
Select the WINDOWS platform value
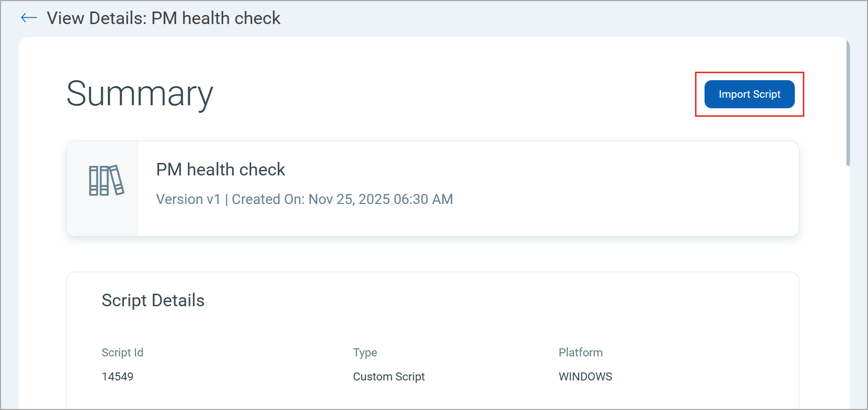click(x=585, y=377)
